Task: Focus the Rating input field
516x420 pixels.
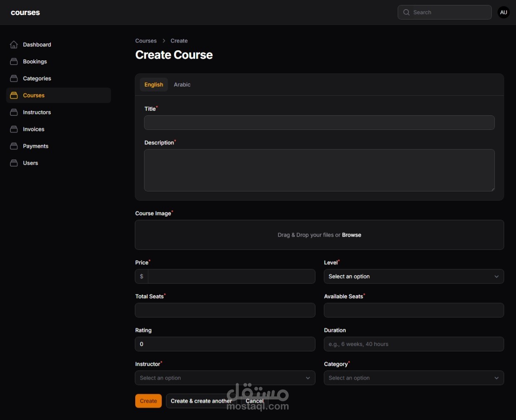Action: point(225,344)
